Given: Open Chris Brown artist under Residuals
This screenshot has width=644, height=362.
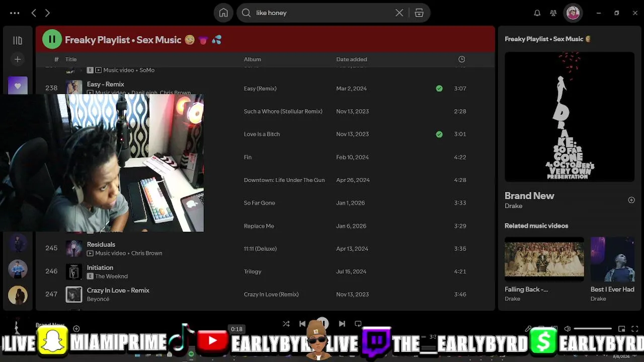Looking at the screenshot, I should pyautogui.click(x=146, y=253).
